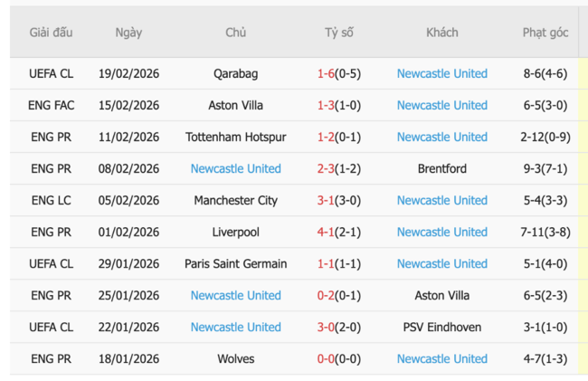Screen dimensions: 588x381
Task: Click Newcastle United link in Manchester City row
Action: pos(441,200)
